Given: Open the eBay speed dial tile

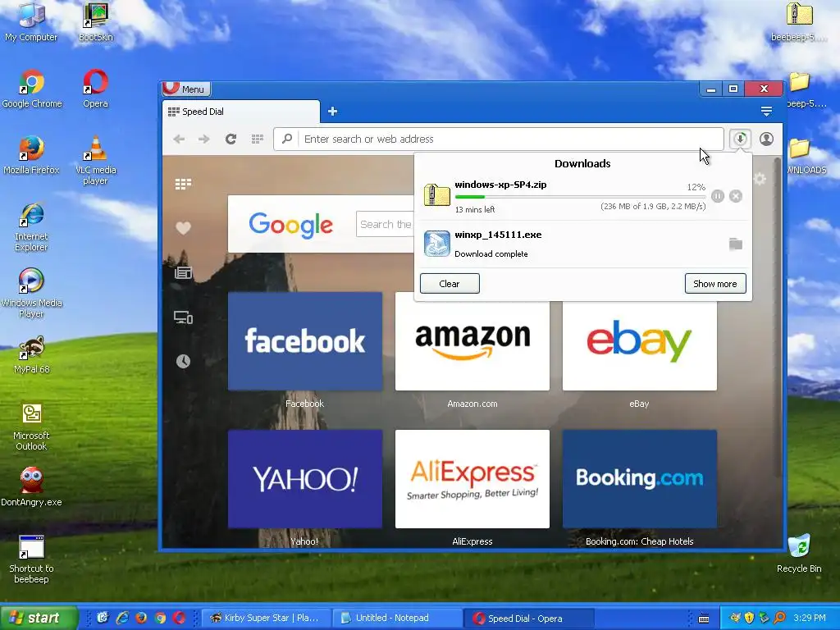Looking at the screenshot, I should pyautogui.click(x=639, y=345).
